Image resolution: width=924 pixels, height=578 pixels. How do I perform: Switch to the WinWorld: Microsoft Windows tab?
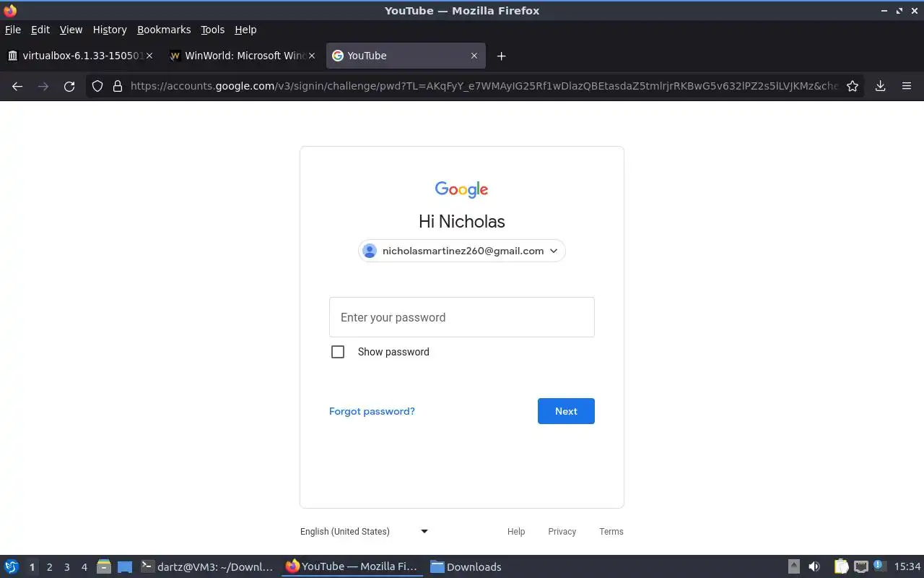(x=243, y=56)
